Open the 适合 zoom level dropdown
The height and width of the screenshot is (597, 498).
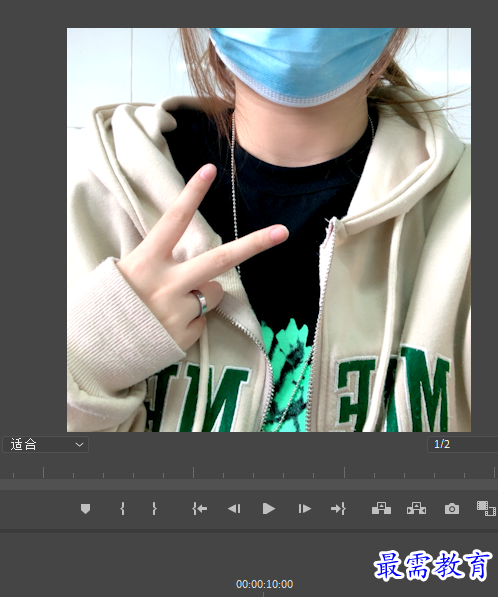(46, 444)
